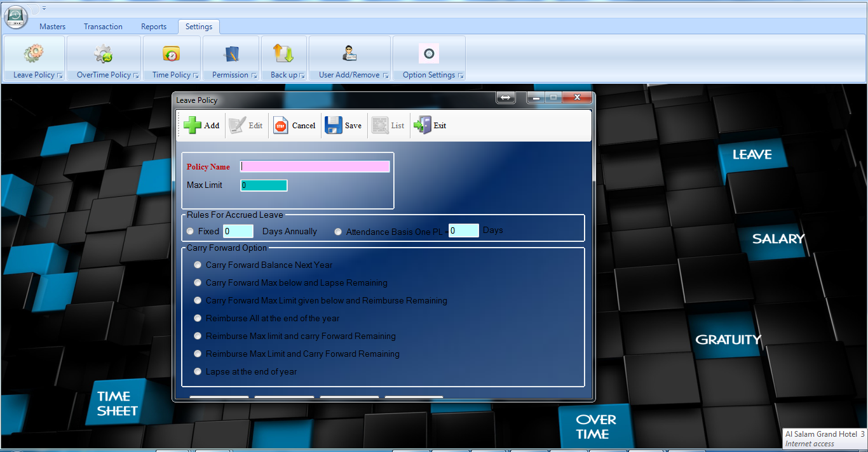The height and width of the screenshot is (452, 868).
Task: Open the Back up icon
Action: coord(283,54)
